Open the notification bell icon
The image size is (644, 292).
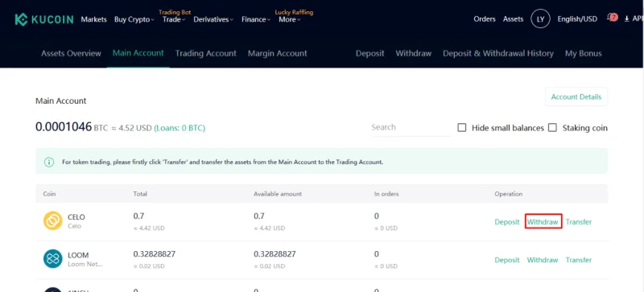612,18
